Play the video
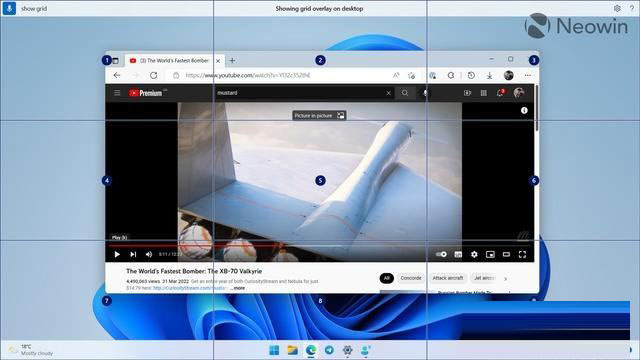The height and width of the screenshot is (360, 640). 117,254
